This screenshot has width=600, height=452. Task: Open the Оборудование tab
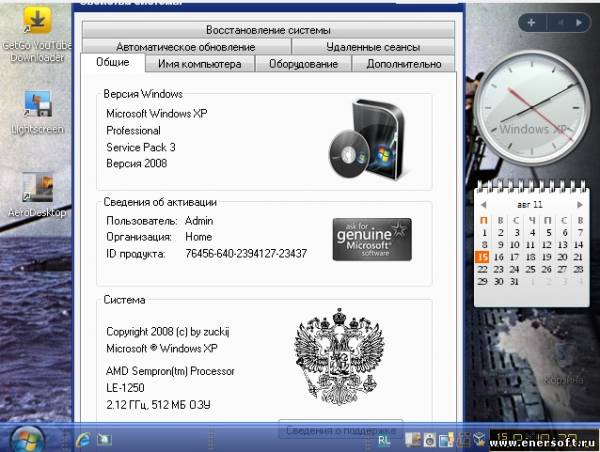coord(303,64)
